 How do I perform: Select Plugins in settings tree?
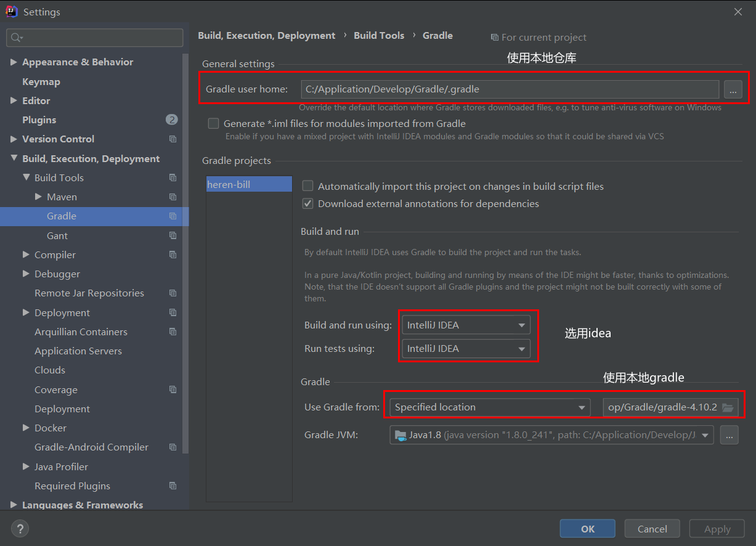pyautogui.click(x=39, y=120)
